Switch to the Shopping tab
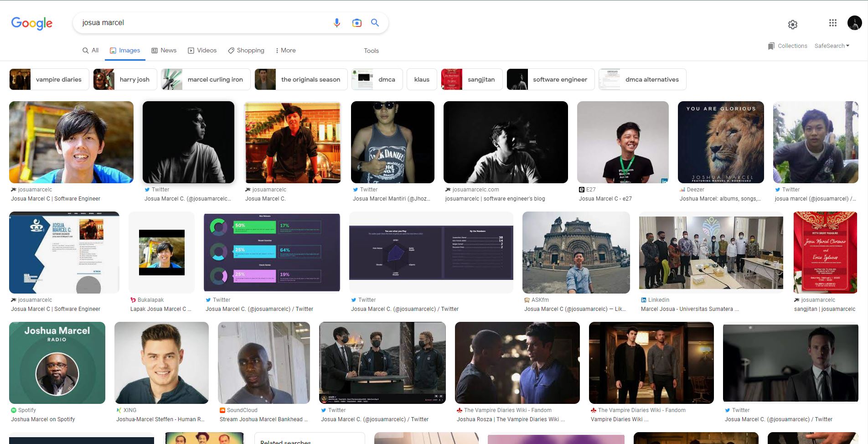This screenshot has width=868, height=444. [246, 50]
